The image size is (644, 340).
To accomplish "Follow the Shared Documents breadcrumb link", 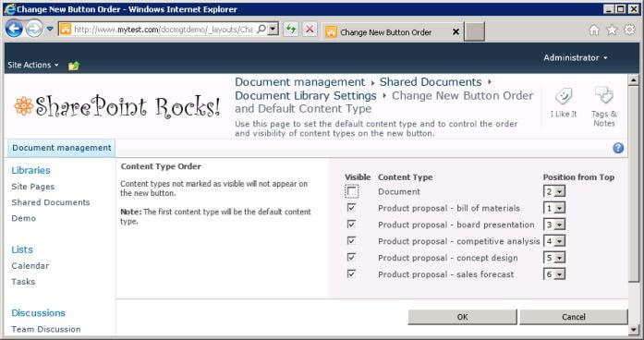I will 431,81.
